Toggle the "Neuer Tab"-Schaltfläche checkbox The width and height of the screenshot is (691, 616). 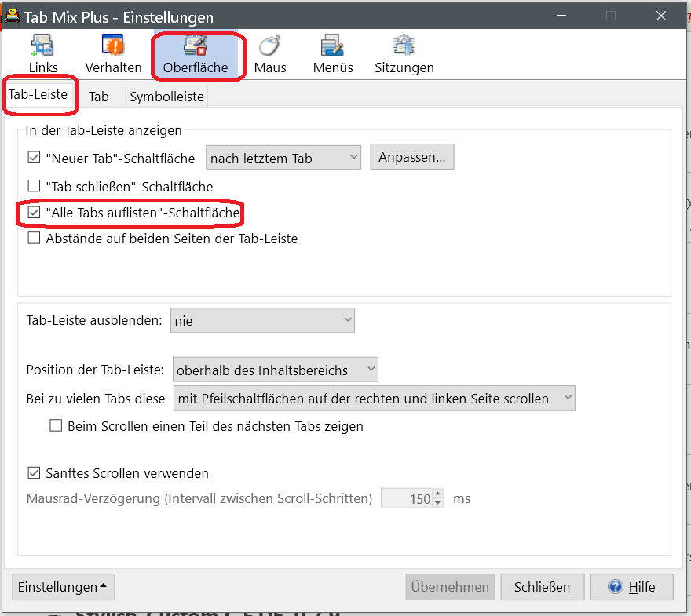pyautogui.click(x=34, y=157)
